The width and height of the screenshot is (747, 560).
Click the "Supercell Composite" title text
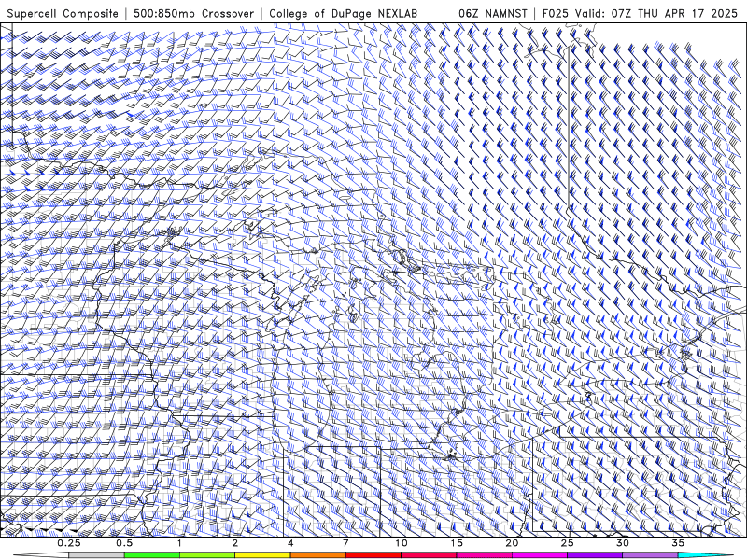point(63,14)
